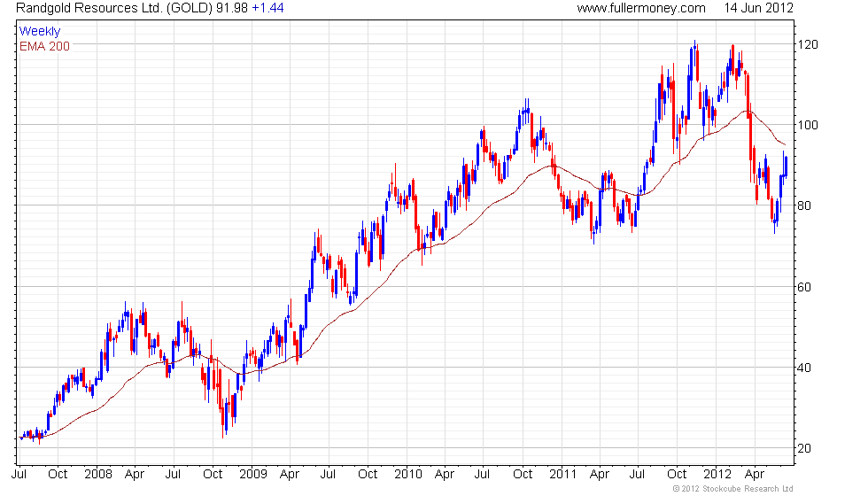The image size is (868, 496).
Task: Click the Stockcube Research Ltd copyright text
Action: pyautogui.click(x=733, y=489)
